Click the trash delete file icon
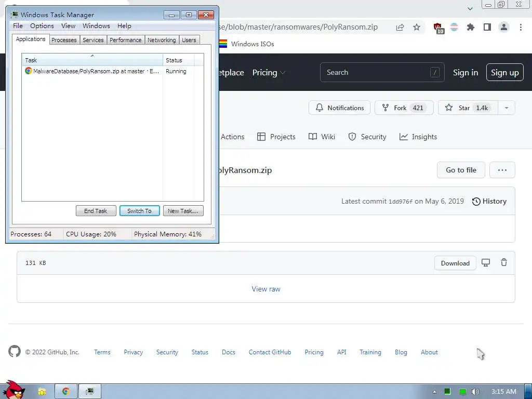 (x=504, y=262)
